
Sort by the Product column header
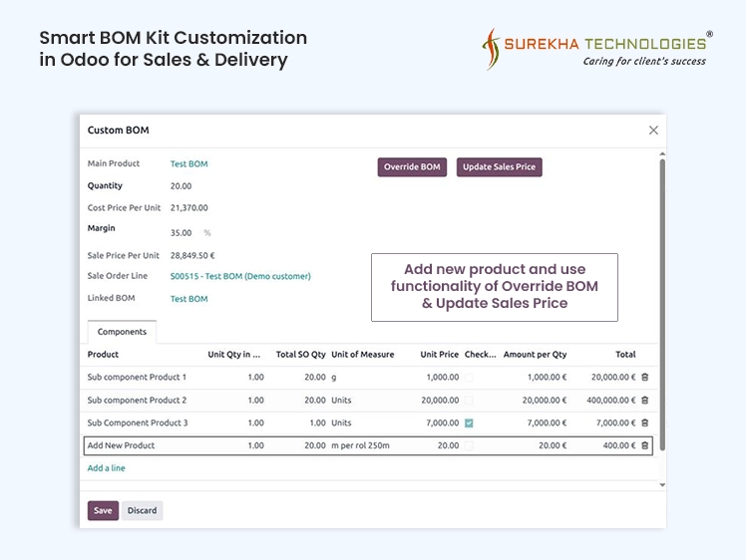[x=104, y=355]
